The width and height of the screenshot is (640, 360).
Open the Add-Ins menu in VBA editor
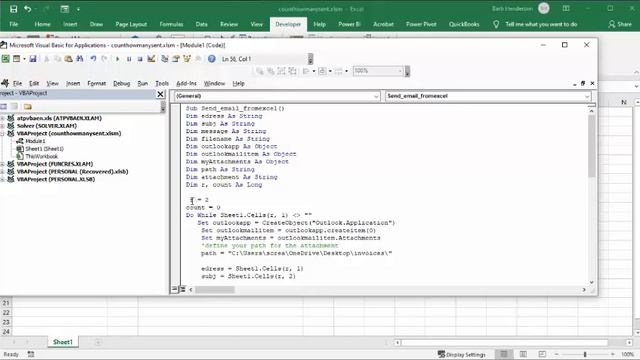coord(186,84)
